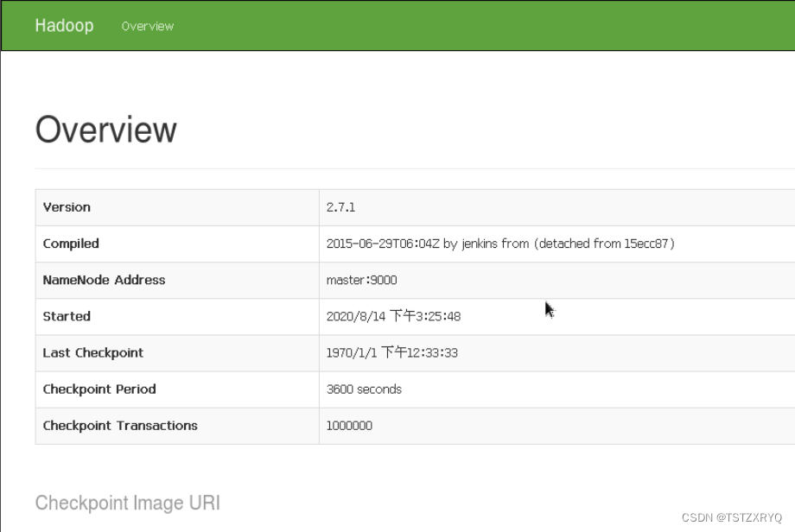Select the Overview page heading
795x532 pixels.
coord(106,130)
